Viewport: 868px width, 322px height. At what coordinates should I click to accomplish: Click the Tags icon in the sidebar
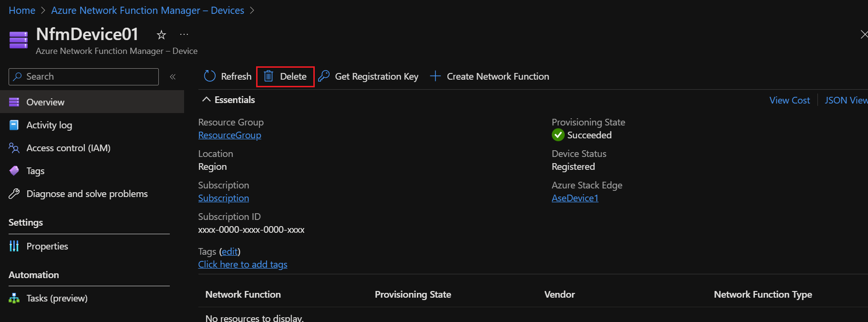click(14, 171)
